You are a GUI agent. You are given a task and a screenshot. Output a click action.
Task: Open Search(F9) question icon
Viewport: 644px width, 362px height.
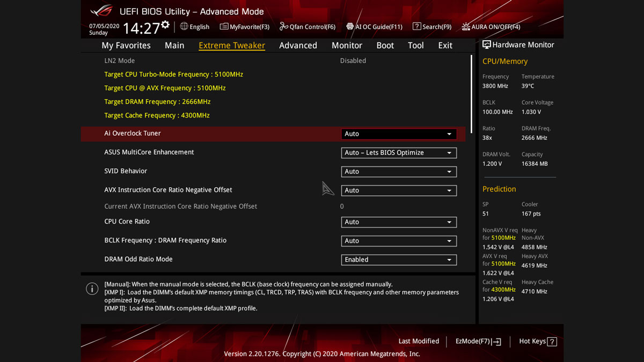[416, 26]
